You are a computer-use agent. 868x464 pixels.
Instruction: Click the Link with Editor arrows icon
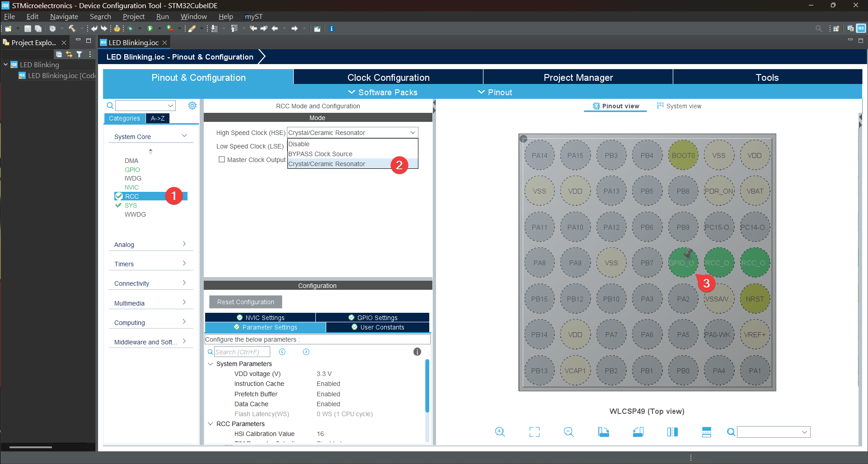pyautogui.click(x=69, y=54)
